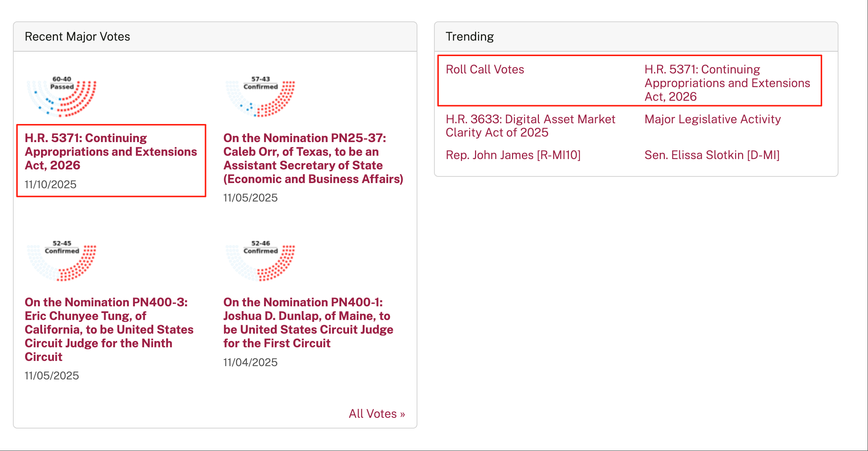Viewport: 868px width, 451px height.
Task: Open the Joshua D. Dunlap nomination vote
Action: click(x=308, y=323)
